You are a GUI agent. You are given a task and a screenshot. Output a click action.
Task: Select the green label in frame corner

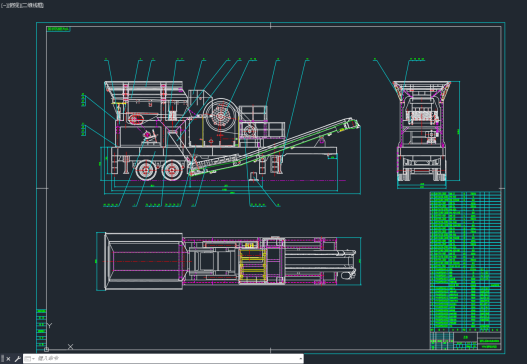tap(58, 29)
